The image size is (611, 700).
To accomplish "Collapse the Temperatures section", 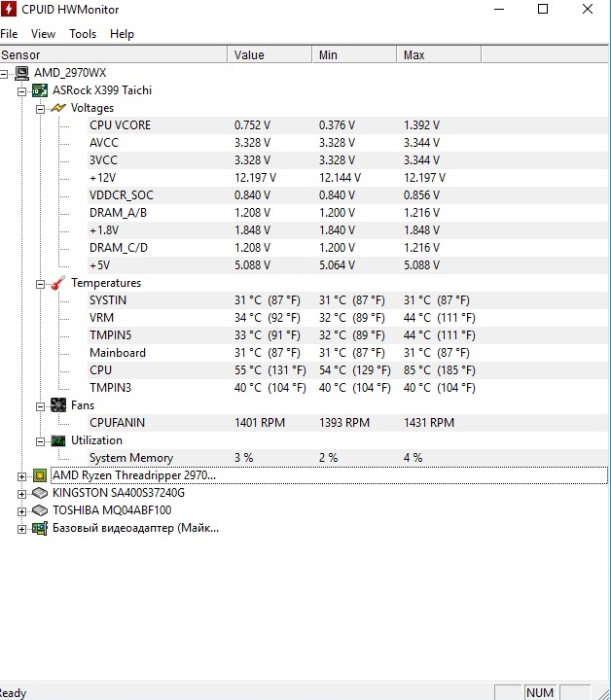I will (x=40, y=284).
